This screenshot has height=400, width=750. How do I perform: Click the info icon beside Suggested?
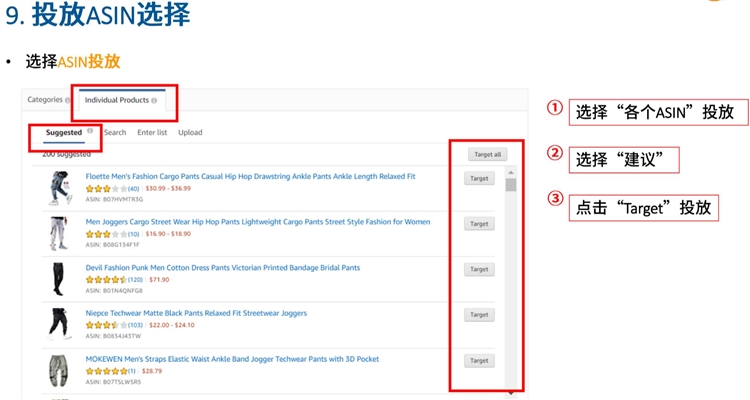coord(90,131)
